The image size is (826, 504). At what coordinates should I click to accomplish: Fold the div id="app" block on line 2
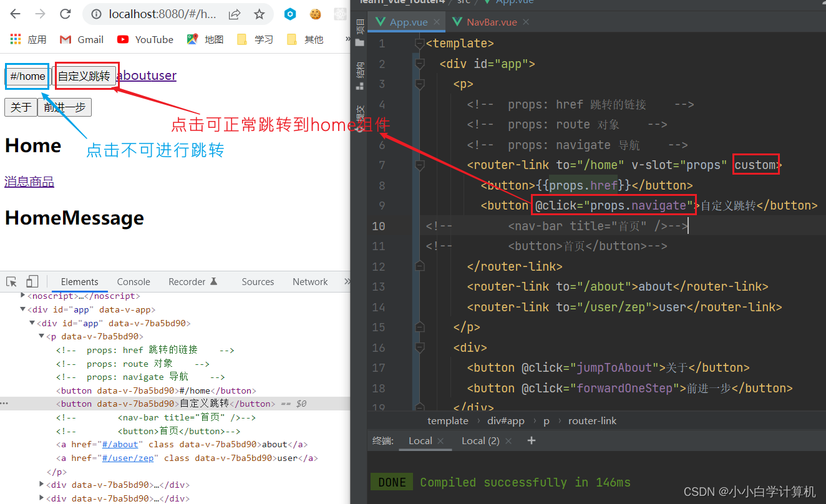pyautogui.click(x=420, y=64)
